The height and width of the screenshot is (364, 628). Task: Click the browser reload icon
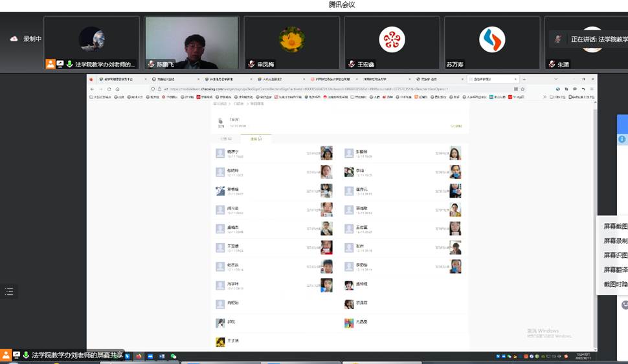tap(107, 89)
